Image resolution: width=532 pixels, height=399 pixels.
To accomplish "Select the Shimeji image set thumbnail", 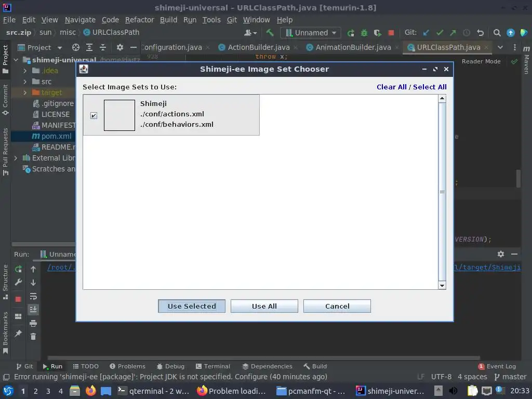I will coord(119,115).
